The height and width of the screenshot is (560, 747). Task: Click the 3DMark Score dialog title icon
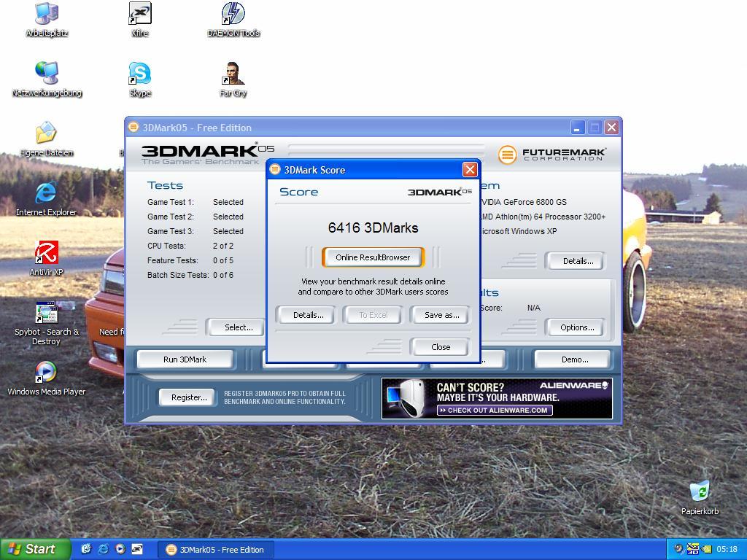tap(275, 169)
